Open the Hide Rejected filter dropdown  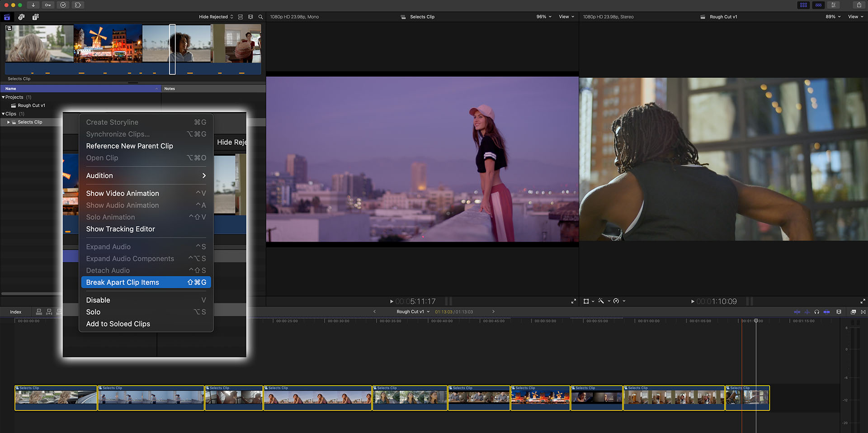click(216, 17)
